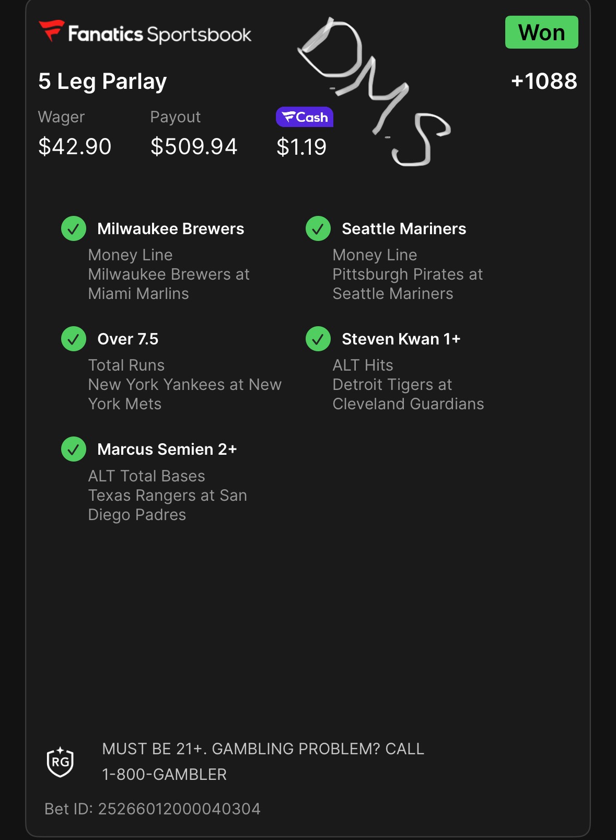Open the Marcus Semien 2+ total bases leg
The height and width of the screenshot is (840, 616).
tap(167, 450)
